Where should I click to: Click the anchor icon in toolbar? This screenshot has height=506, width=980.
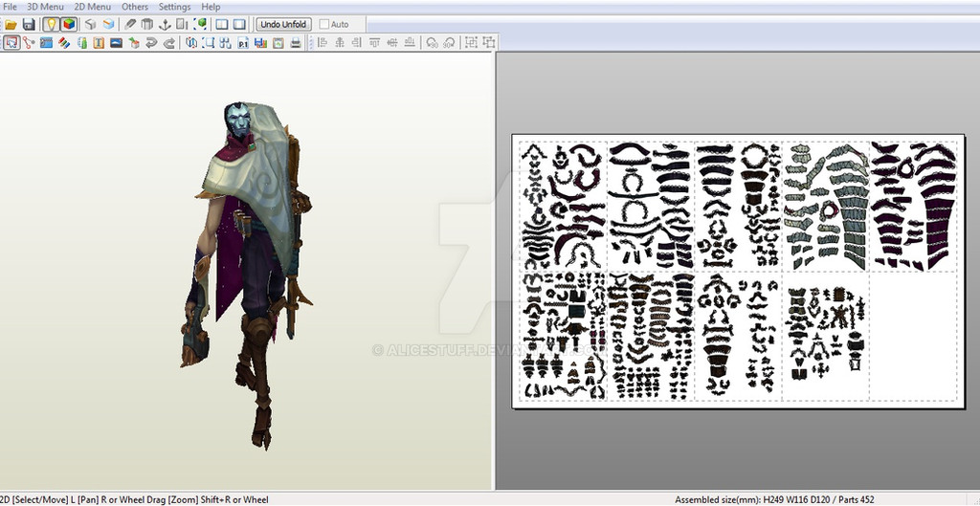(x=165, y=24)
